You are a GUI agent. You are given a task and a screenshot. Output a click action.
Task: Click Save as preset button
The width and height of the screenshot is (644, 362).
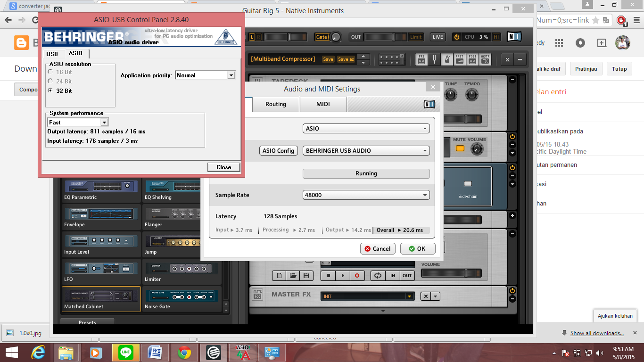tap(346, 59)
